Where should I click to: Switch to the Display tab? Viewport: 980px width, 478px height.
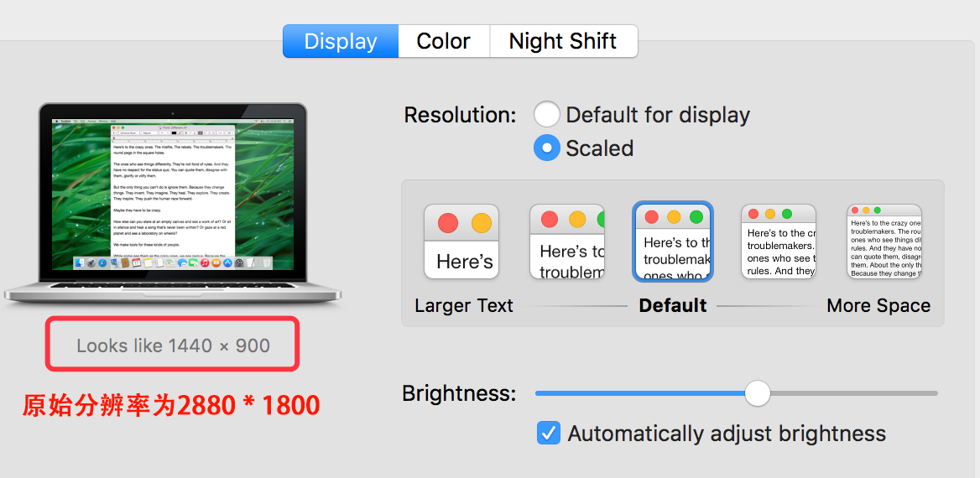click(340, 41)
